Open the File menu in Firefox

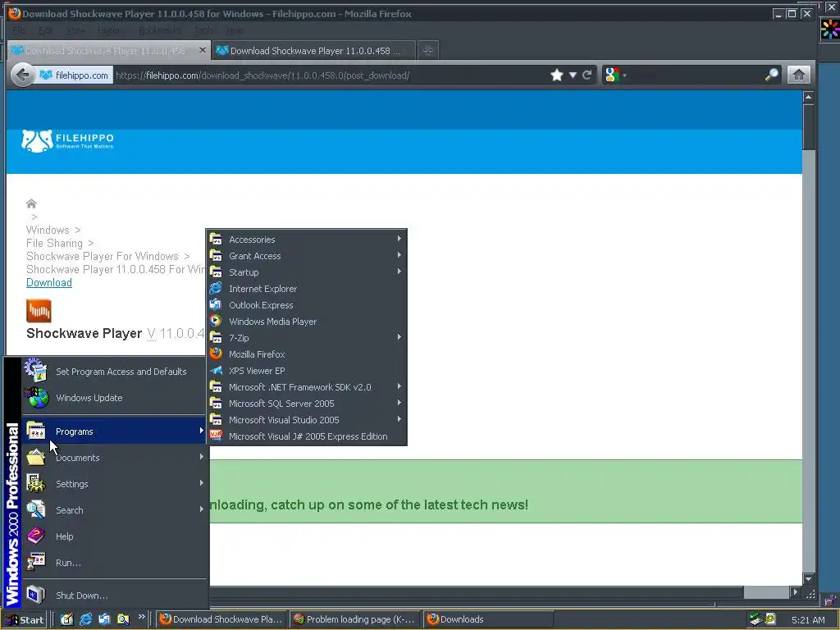tap(20, 30)
